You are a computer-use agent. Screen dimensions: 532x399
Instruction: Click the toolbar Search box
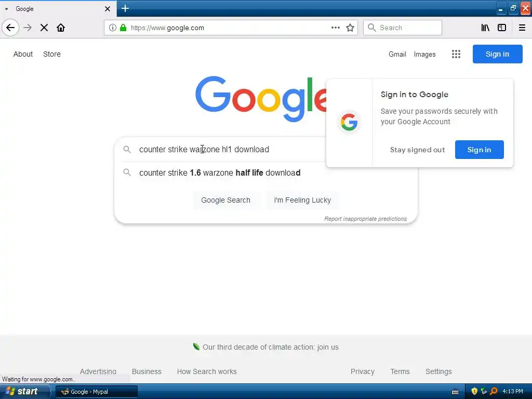tap(403, 28)
